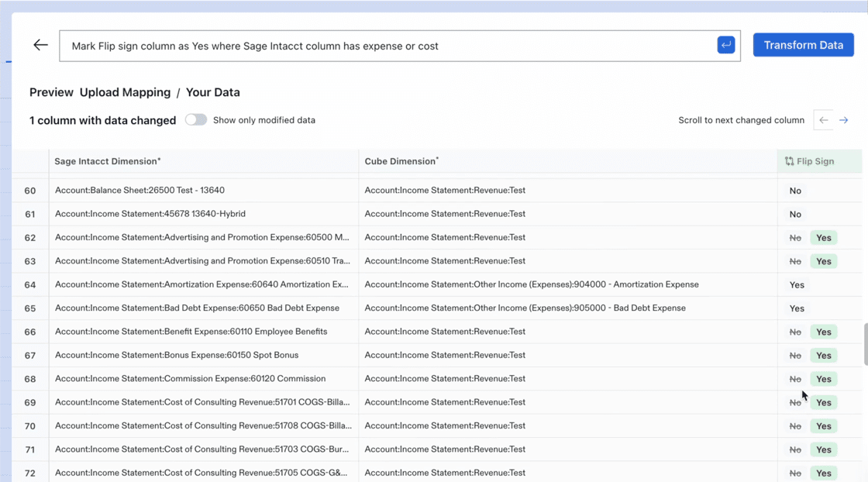Viewport: 868px width, 482px height.
Task: Click Flip Sign value Yes in row 65
Action: click(797, 308)
